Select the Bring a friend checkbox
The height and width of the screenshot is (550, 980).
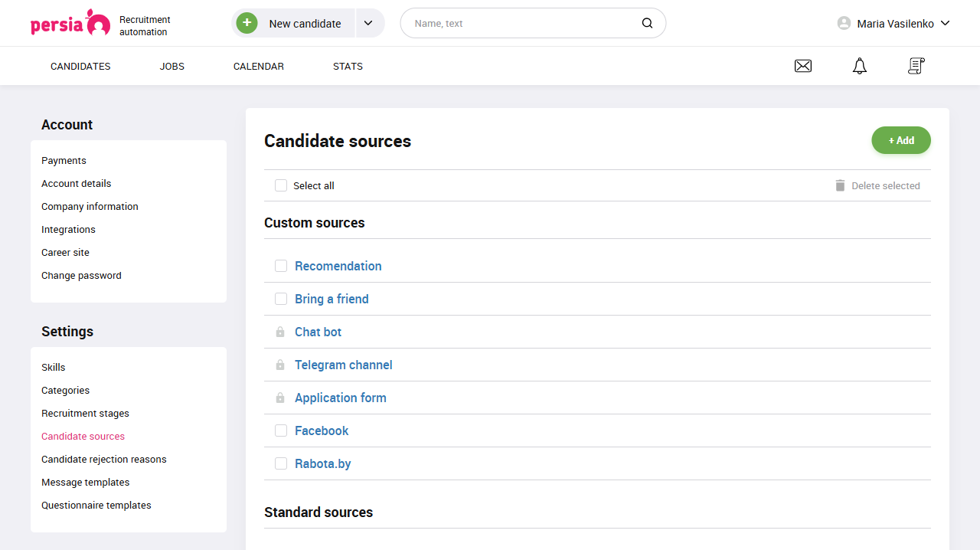click(281, 299)
